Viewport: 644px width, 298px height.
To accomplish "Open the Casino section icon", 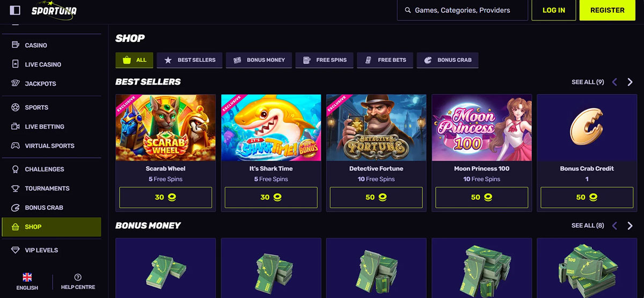I will (15, 45).
